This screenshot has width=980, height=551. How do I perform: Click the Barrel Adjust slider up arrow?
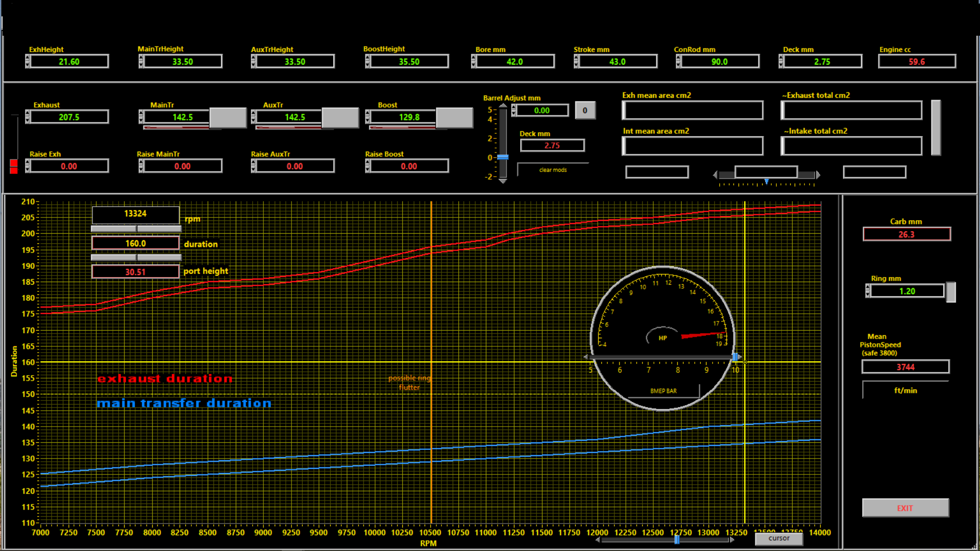pos(503,105)
